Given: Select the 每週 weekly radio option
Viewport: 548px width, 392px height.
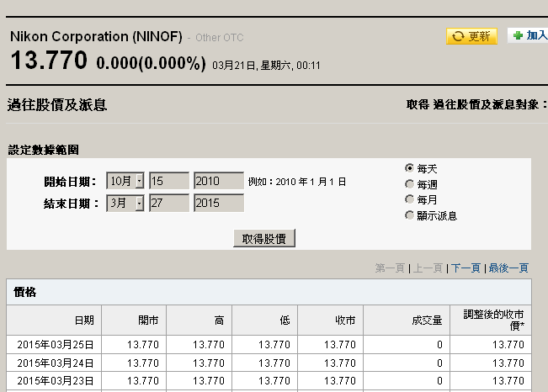Looking at the screenshot, I should pos(409,183).
